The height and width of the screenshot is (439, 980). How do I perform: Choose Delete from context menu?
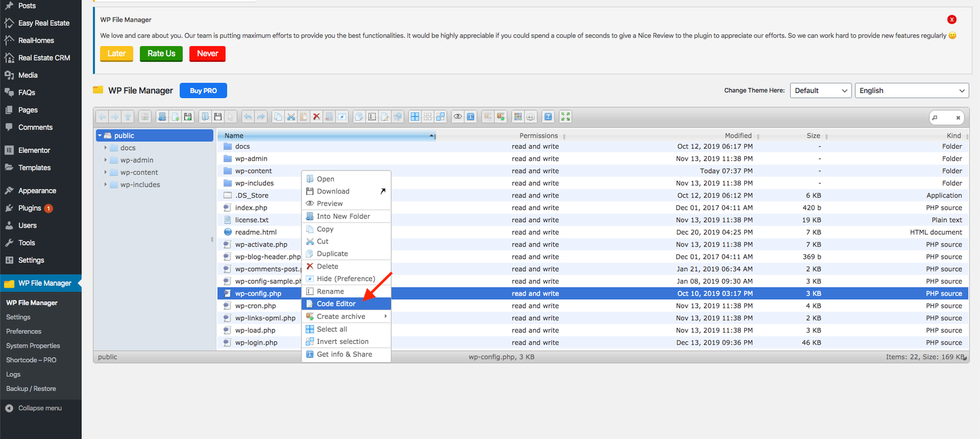(346, 266)
